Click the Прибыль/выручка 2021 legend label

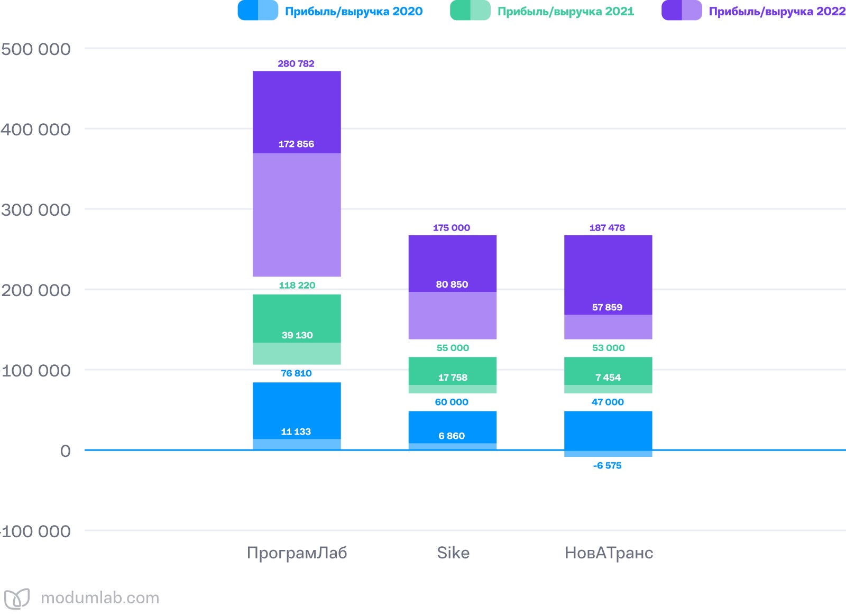coord(565,11)
